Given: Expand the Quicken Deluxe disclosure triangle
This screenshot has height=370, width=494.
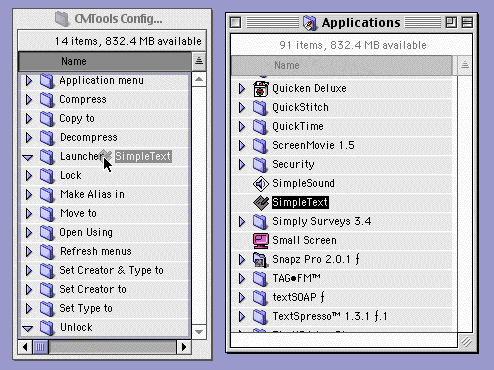Looking at the screenshot, I should tap(242, 89).
